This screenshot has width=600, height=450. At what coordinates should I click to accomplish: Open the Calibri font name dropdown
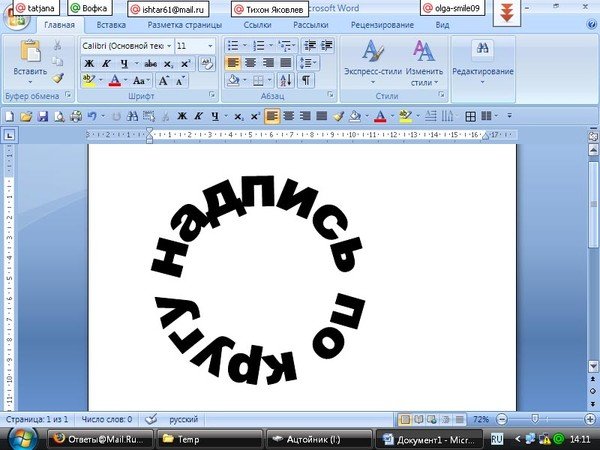(x=127, y=46)
